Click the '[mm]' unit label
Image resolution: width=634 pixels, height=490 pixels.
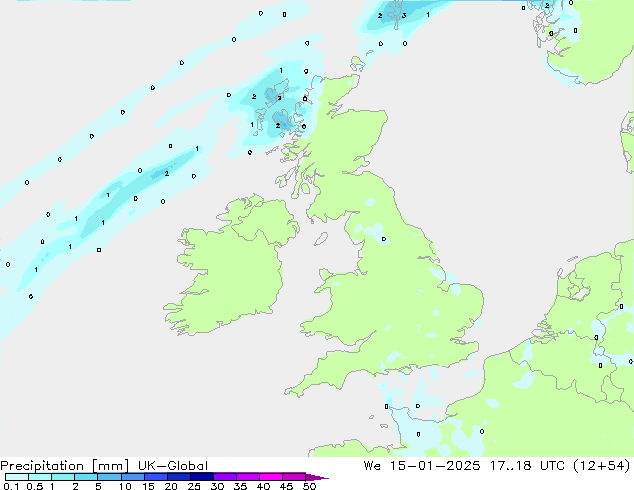point(110,466)
